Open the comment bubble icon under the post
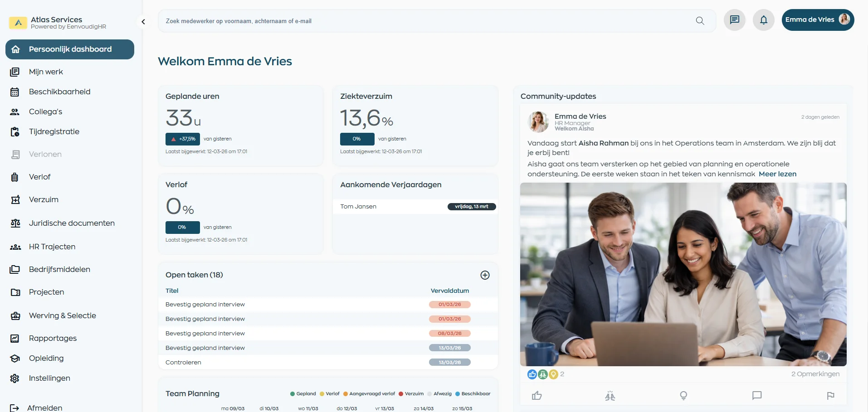The image size is (868, 412). [756, 396]
